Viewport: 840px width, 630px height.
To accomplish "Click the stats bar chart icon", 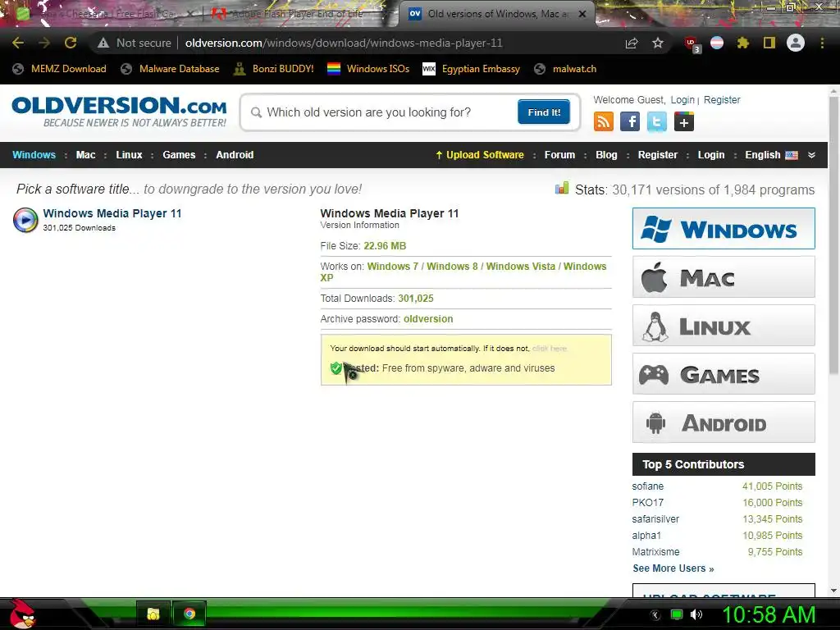I will click(561, 188).
